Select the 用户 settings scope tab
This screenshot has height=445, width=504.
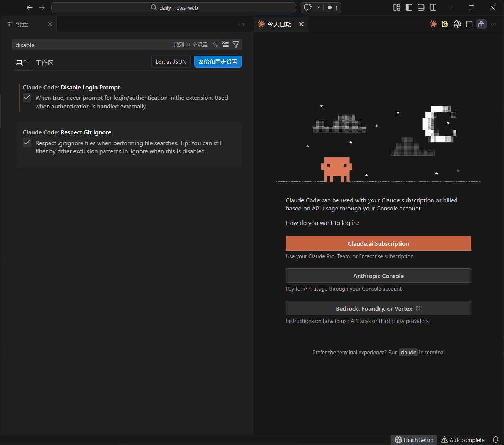[22, 63]
